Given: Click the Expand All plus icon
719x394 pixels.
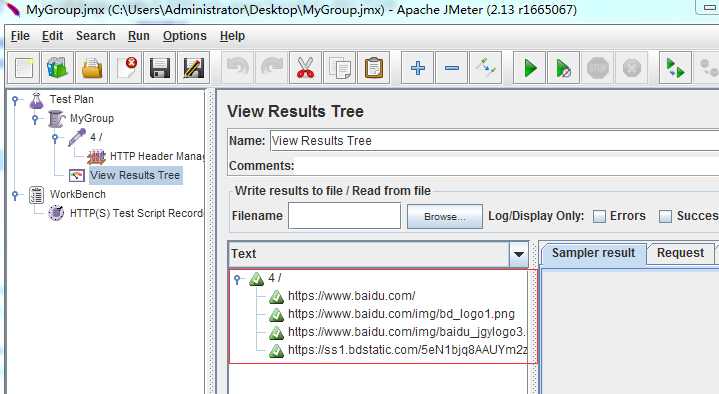Looking at the screenshot, I should tap(417, 68).
